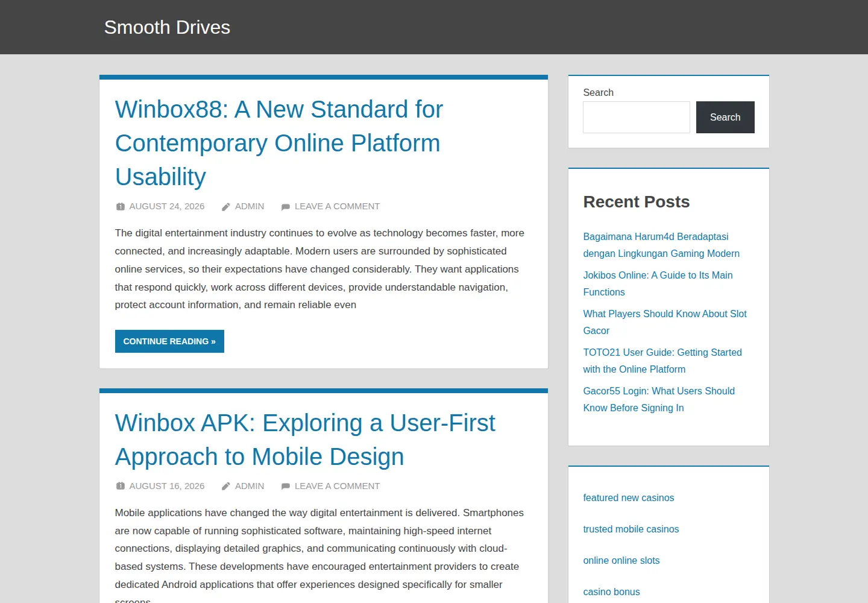Open Bagaimana Harum4d Beradaptasi recent post
The height and width of the screenshot is (603, 868).
tap(661, 245)
